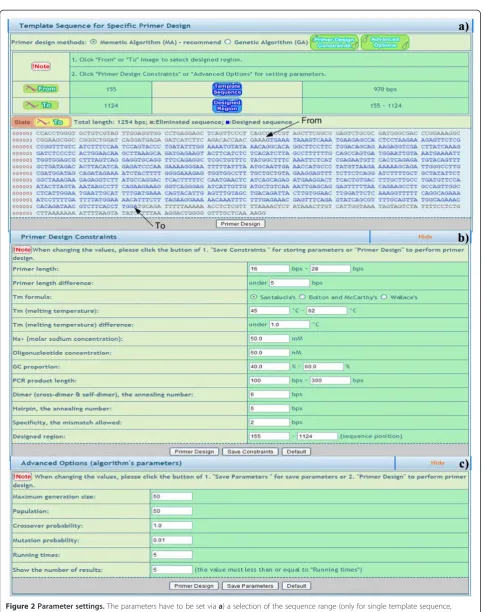Click maximum PCR product length field
This screenshot has height=612, width=483.
330,380
